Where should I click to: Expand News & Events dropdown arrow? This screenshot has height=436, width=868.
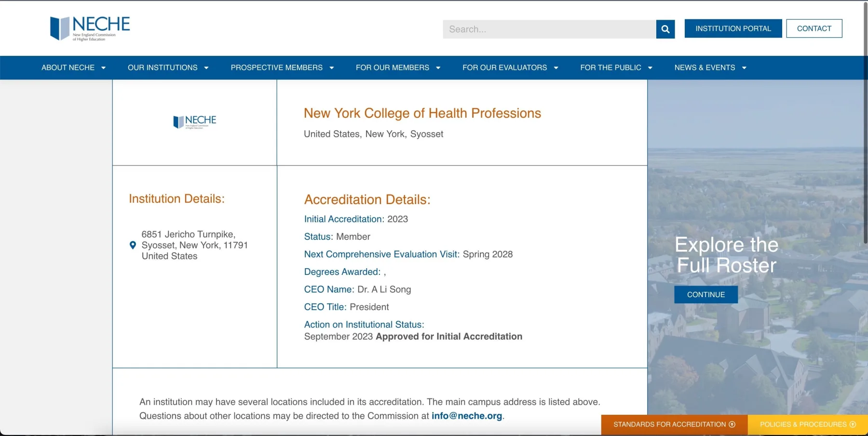click(744, 68)
